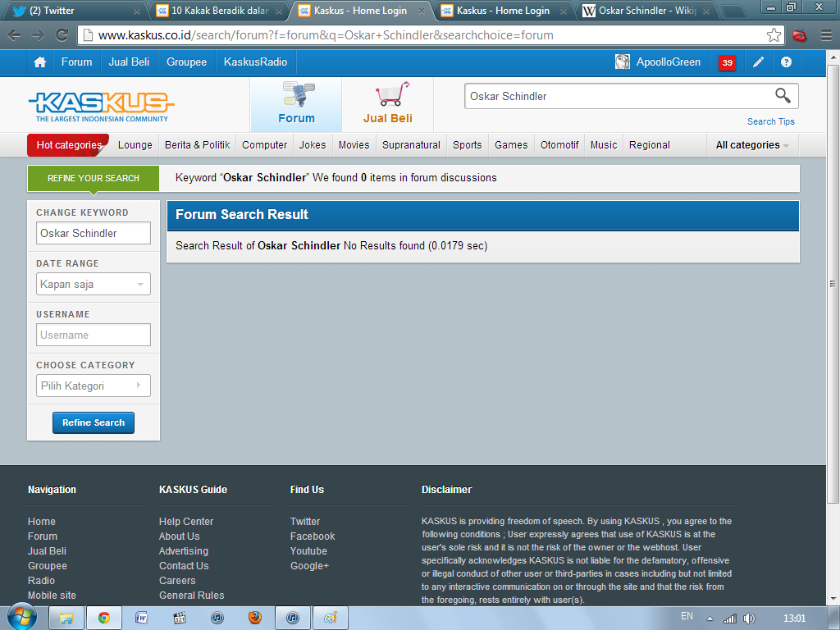
Task: Click the volume speaker tray icon
Action: [x=750, y=619]
